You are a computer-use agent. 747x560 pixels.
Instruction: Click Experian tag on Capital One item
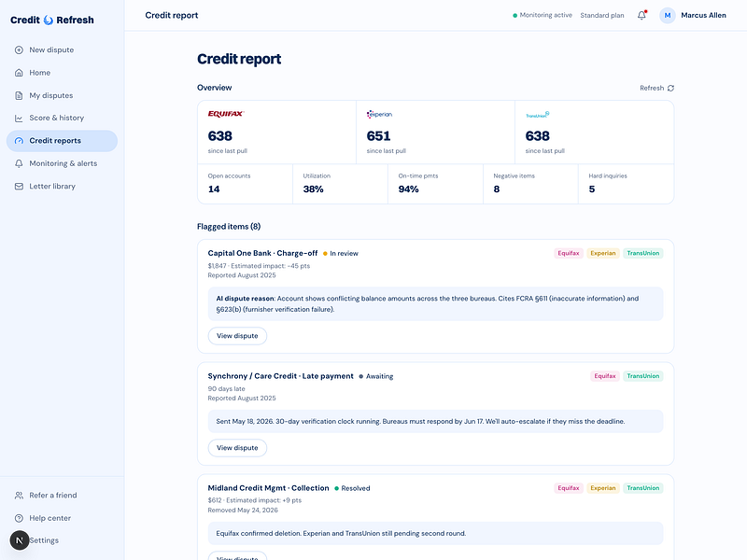click(x=603, y=253)
